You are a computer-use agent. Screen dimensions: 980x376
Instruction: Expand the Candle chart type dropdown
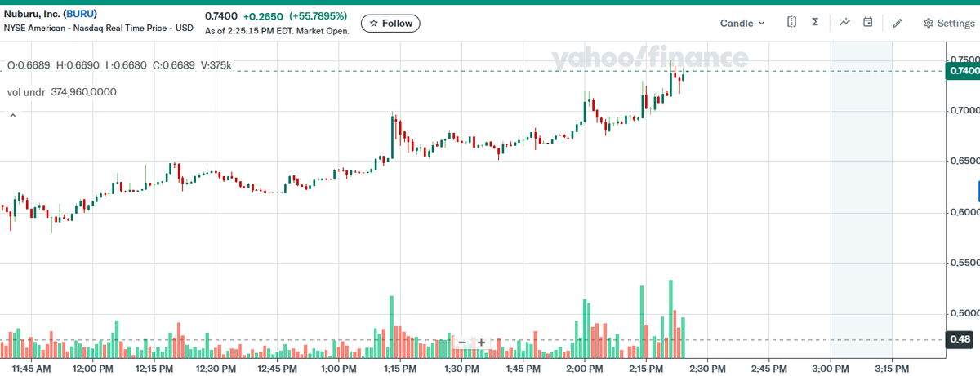(742, 23)
